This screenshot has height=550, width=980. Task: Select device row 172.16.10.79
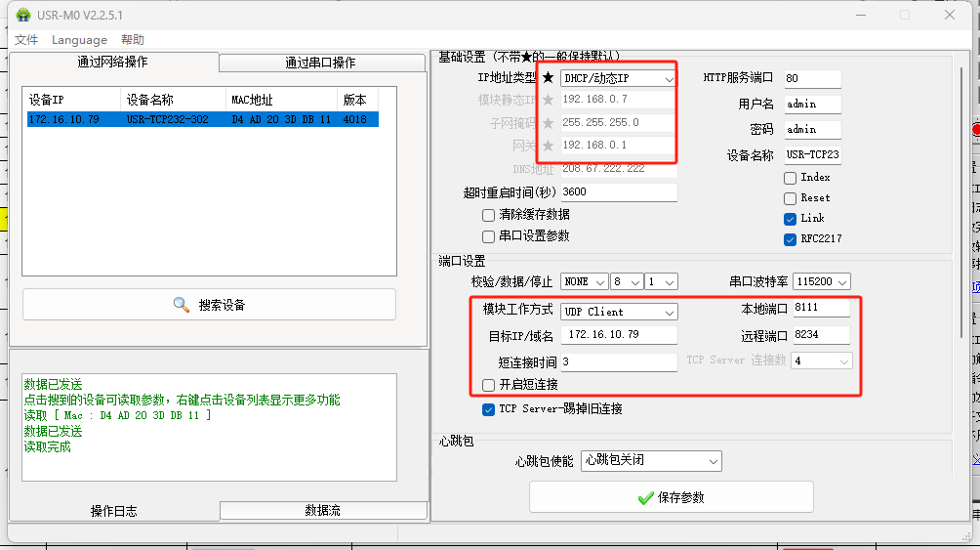[x=202, y=119]
